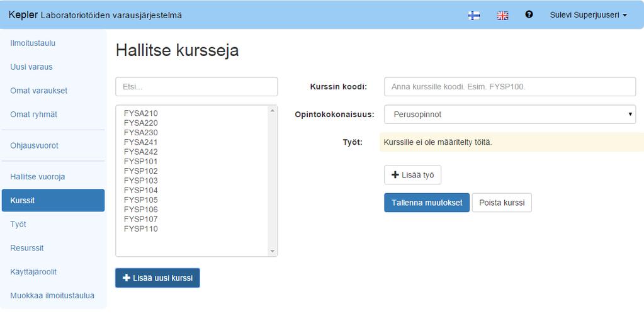Click the Kurssin koodi input field

(510, 87)
